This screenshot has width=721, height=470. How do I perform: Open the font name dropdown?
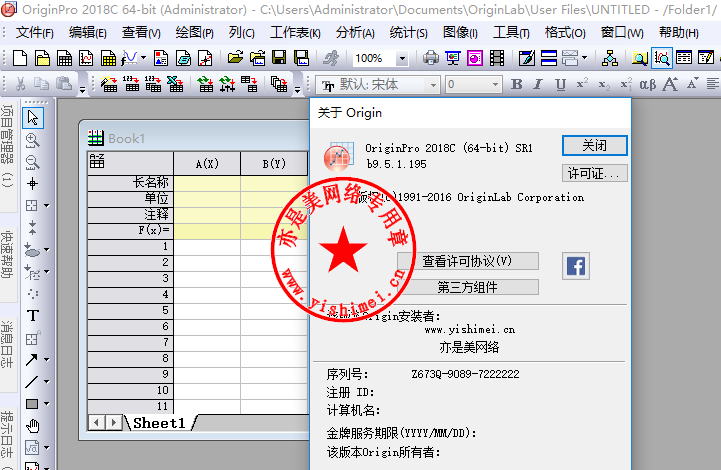tap(433, 85)
